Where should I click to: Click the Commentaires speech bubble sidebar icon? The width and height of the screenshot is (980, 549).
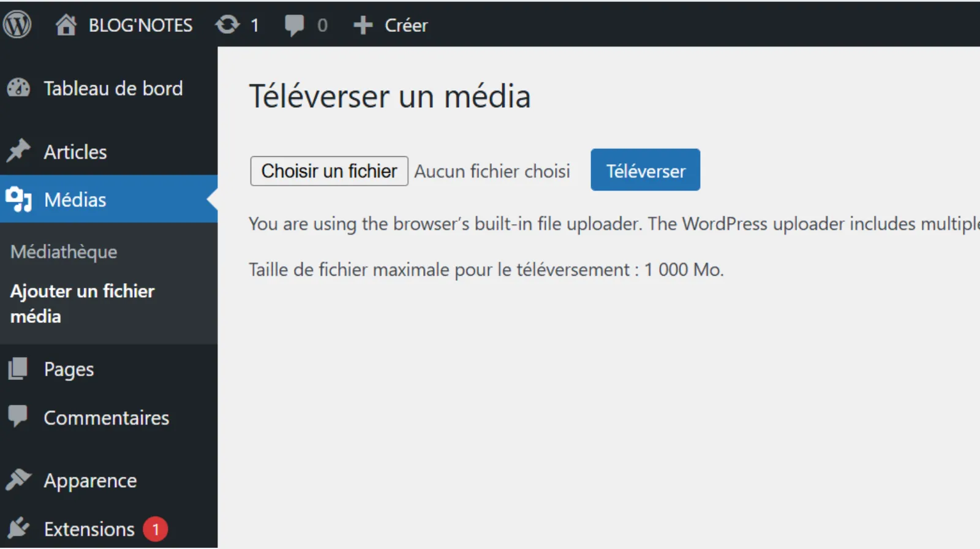[x=18, y=416]
